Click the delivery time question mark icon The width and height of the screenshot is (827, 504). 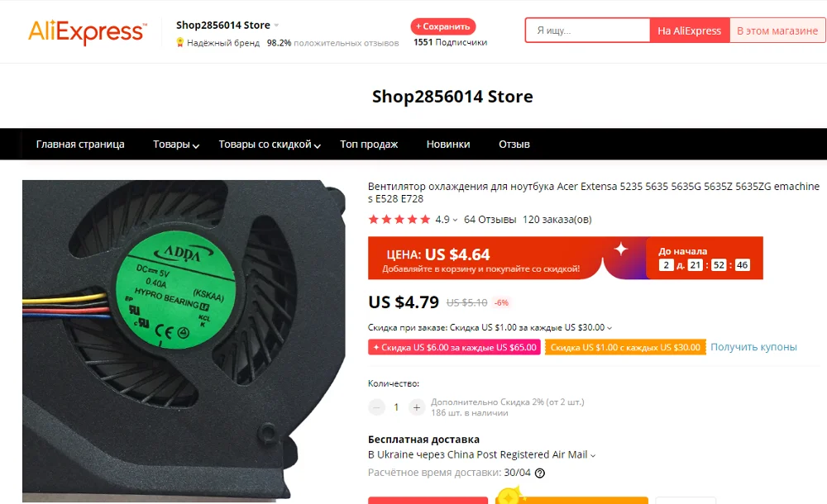point(539,473)
